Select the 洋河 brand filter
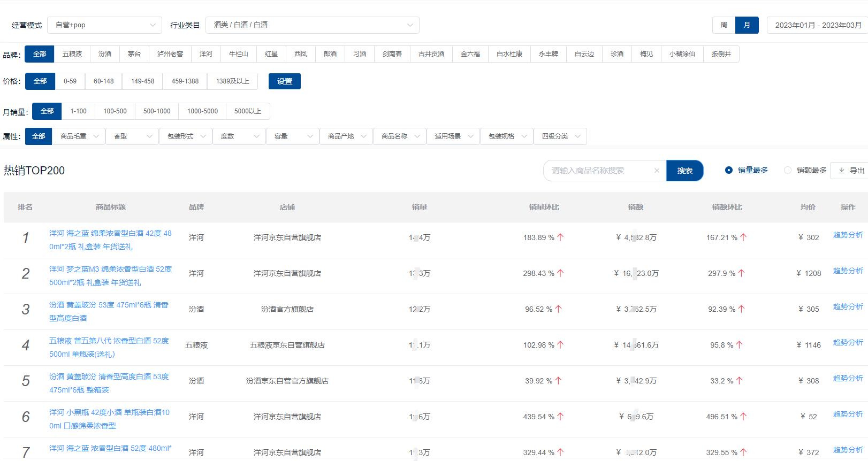This screenshot has width=868, height=461. (x=206, y=54)
